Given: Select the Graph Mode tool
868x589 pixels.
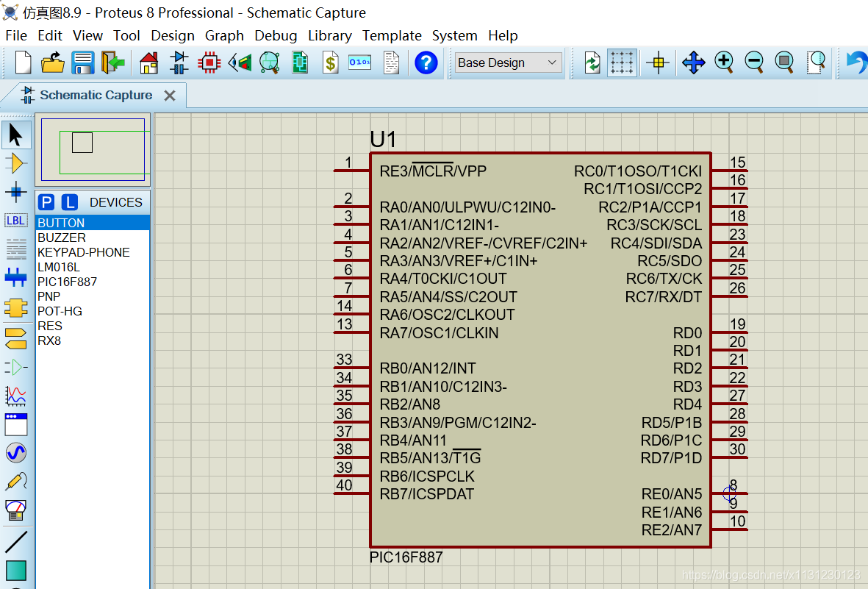Looking at the screenshot, I should [15, 396].
